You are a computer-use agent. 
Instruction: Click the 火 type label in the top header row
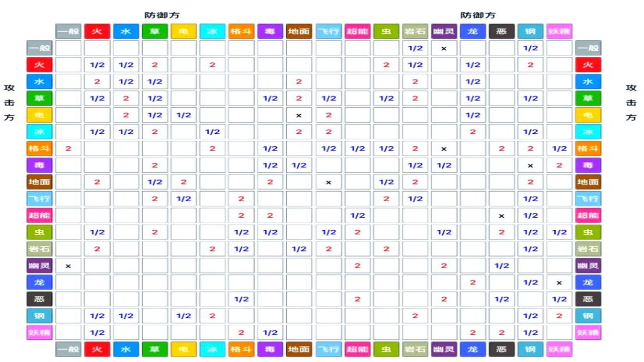pos(97,31)
